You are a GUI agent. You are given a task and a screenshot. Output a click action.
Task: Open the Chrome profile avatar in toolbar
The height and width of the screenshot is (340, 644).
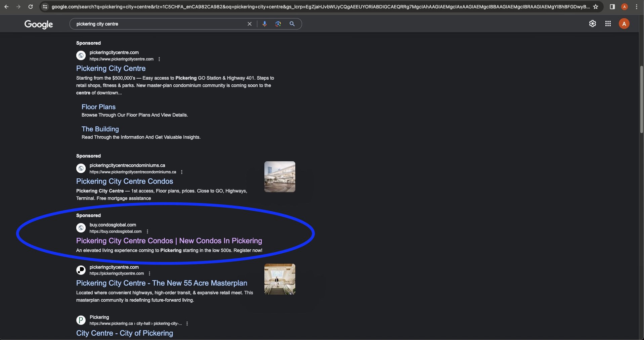point(625,7)
